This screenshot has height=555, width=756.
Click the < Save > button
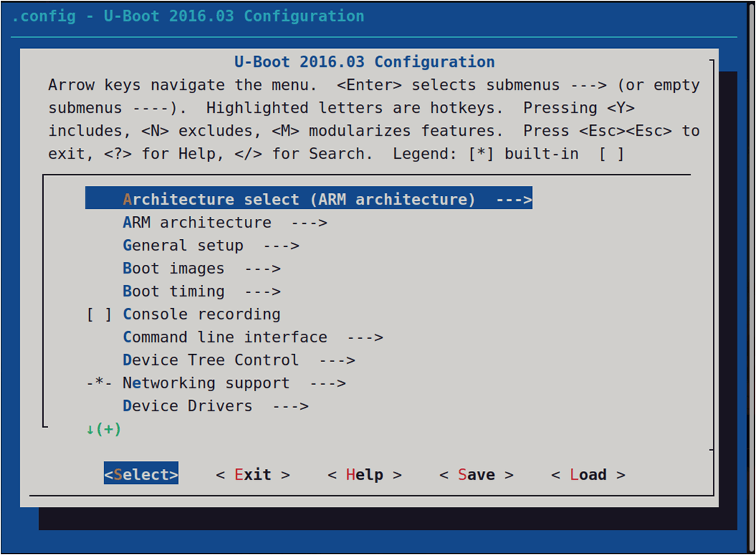pyautogui.click(x=476, y=475)
